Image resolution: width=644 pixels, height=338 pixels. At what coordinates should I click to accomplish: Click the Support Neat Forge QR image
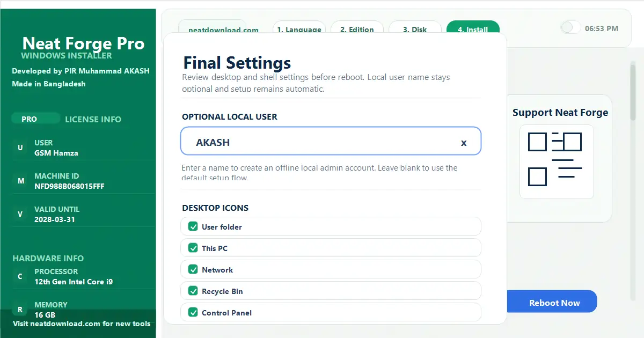[557, 161]
